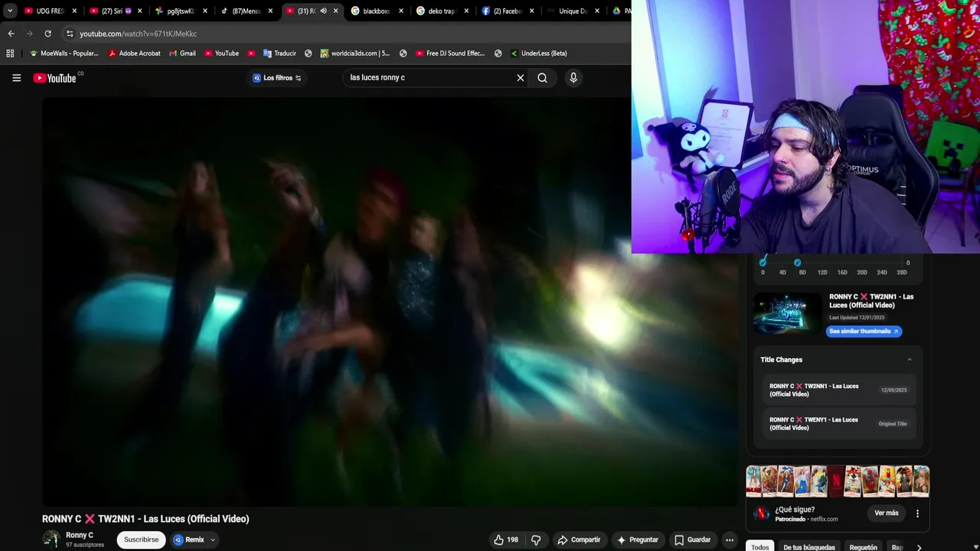Screen dimensions: 980x551
Task: Open the Las Luces thumbnail preview
Action: [788, 314]
